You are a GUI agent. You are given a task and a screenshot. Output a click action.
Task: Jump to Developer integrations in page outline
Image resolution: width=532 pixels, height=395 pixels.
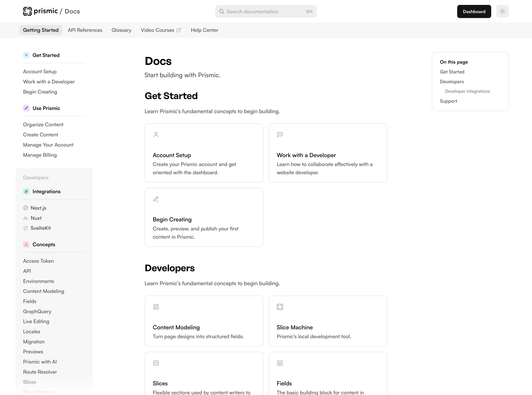(x=467, y=91)
